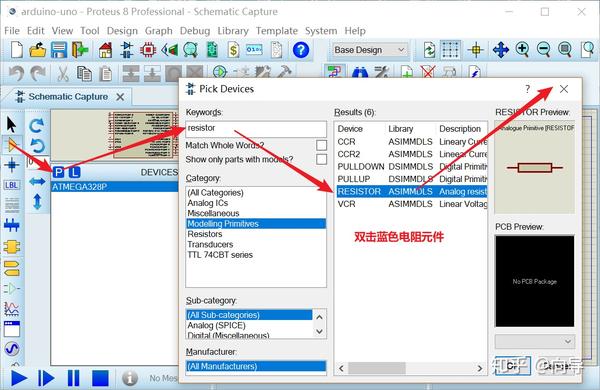The width and height of the screenshot is (600, 390).
Task: Click Sub-category list scroll up arrow
Action: (x=320, y=317)
